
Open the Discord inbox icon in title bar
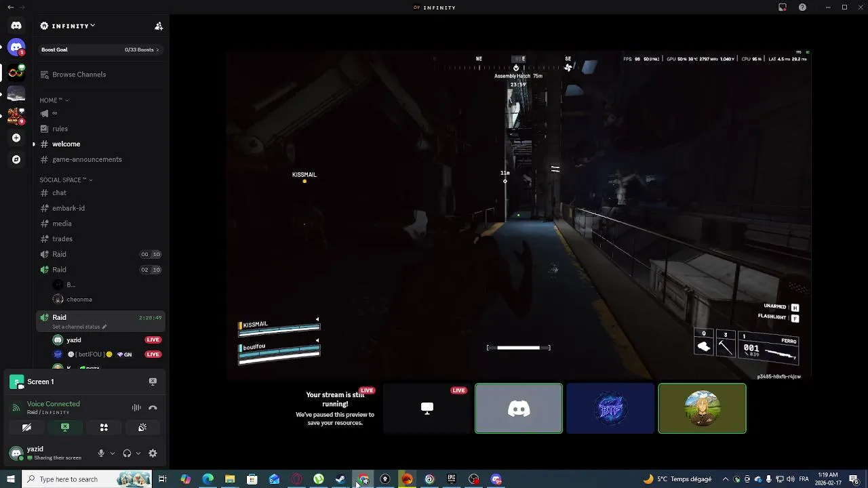pyautogui.click(x=783, y=7)
